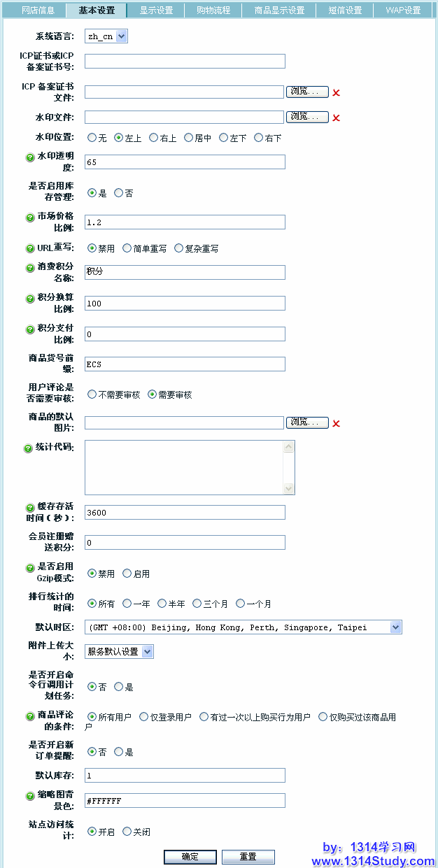Click inside the 统计代码 text area

[x=185, y=467]
